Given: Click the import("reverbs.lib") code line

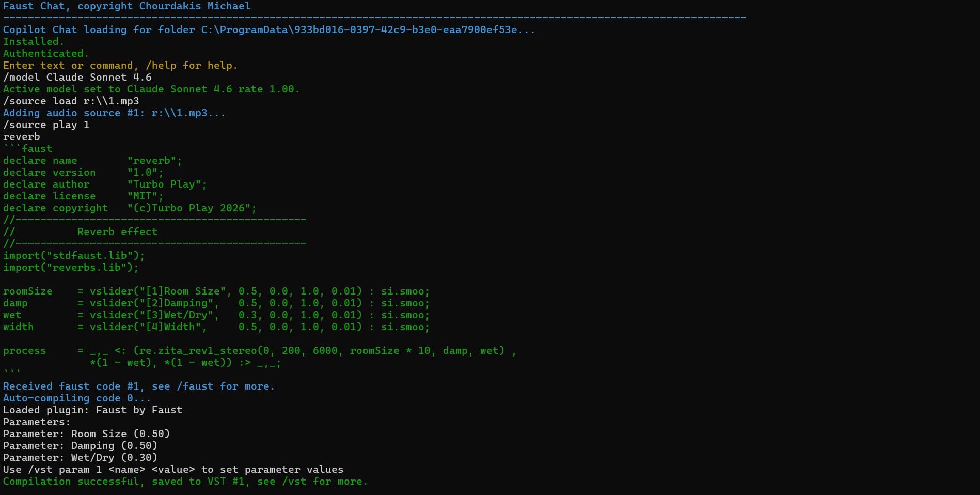Looking at the screenshot, I should click(71, 268).
